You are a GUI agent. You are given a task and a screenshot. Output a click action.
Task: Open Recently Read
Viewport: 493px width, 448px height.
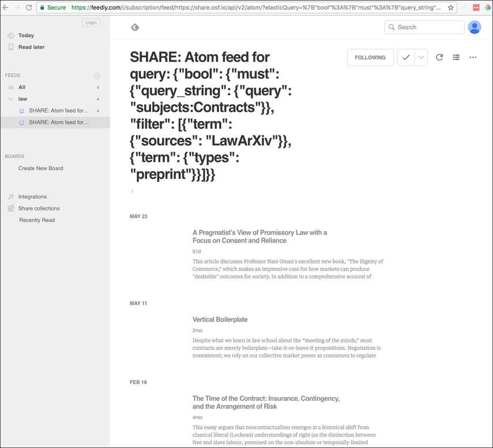[x=37, y=220]
